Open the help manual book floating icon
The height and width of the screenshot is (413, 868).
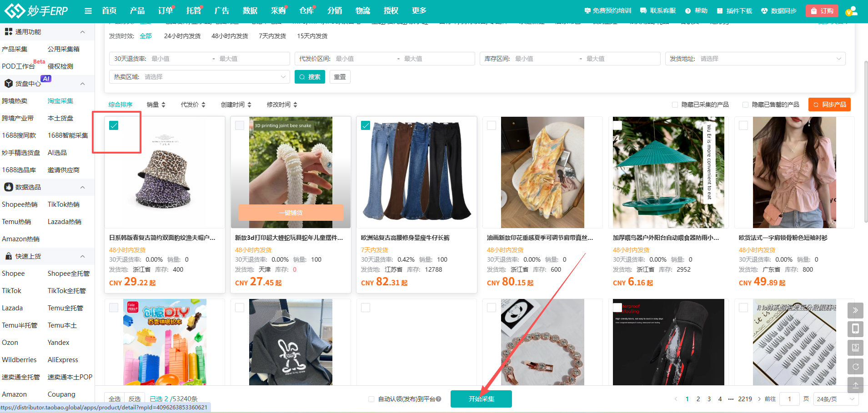855,348
